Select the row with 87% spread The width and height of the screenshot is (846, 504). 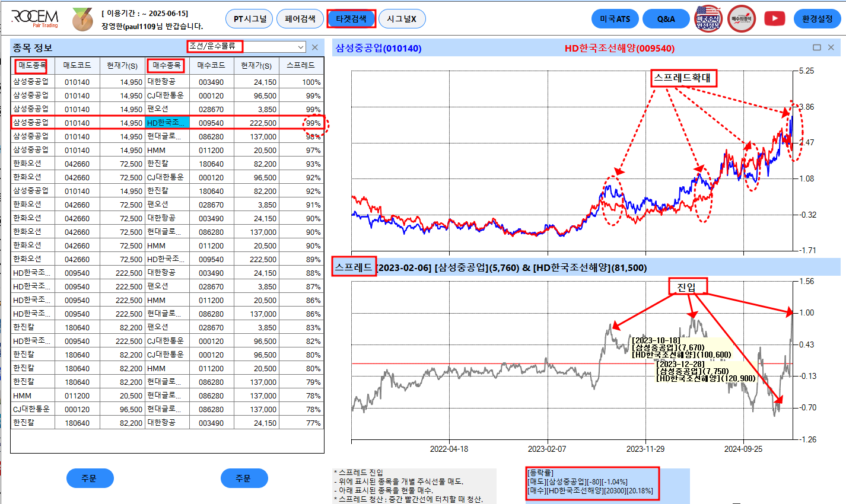point(167,286)
